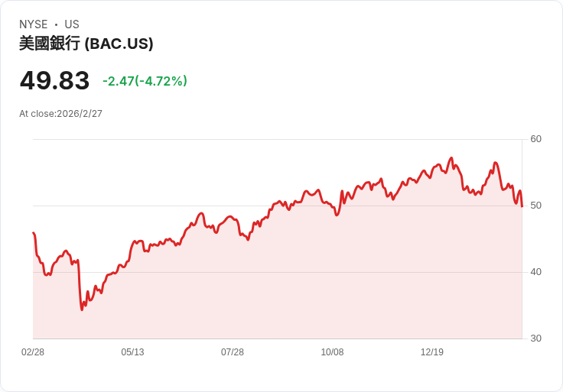Click the US market label in header
Screen dimensions: 563x392
[72, 24]
